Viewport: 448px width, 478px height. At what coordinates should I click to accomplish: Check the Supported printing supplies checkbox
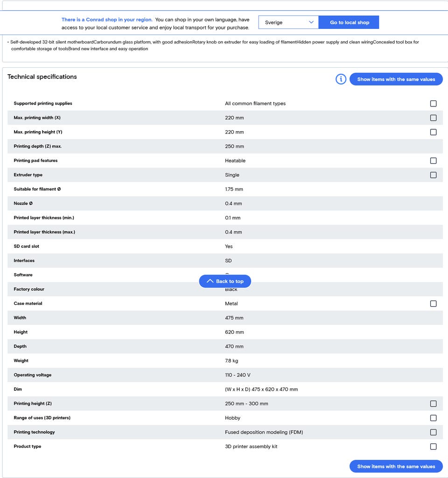point(433,104)
